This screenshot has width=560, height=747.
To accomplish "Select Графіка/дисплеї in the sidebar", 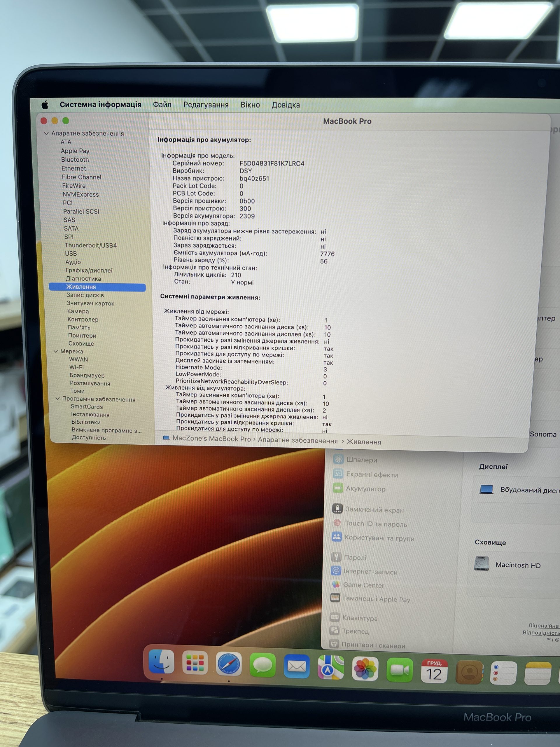I will pos(89,270).
